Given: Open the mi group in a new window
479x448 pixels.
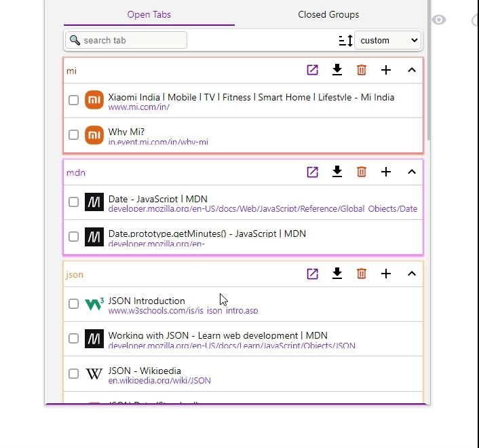Looking at the screenshot, I should pos(312,70).
